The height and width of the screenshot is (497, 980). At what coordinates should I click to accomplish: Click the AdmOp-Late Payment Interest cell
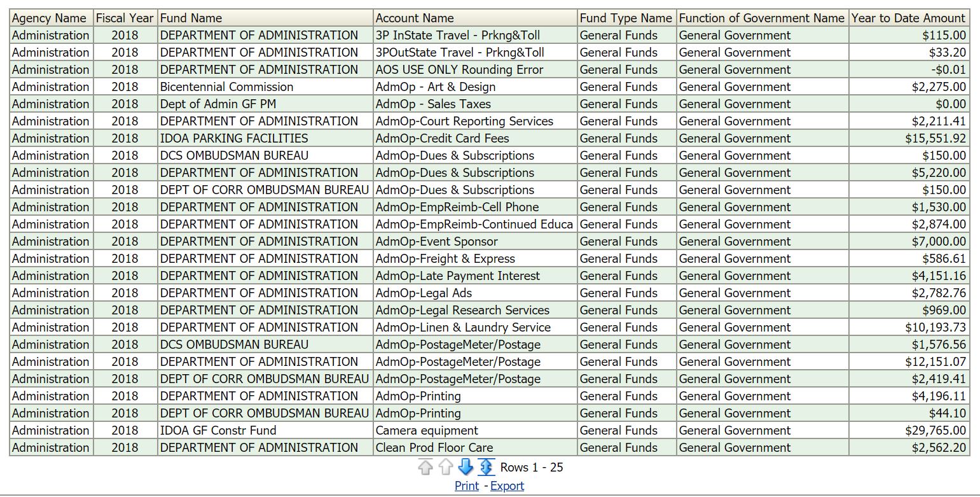(476, 276)
